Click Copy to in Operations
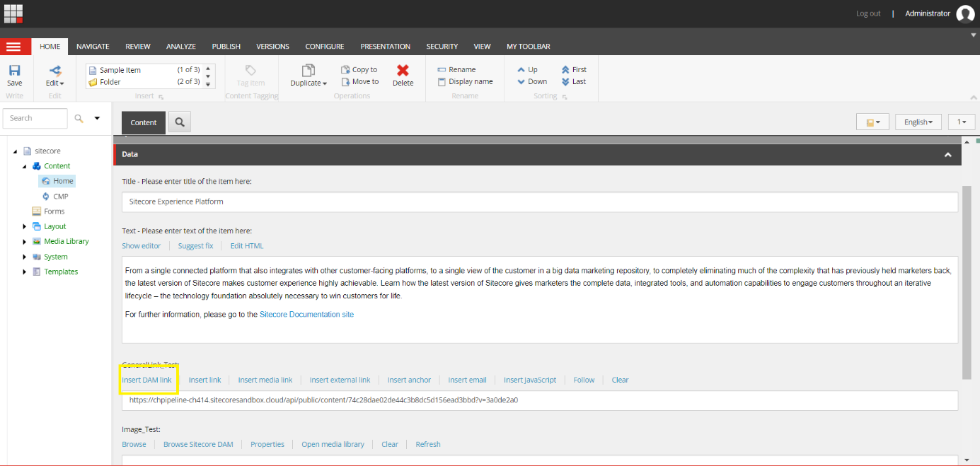The image size is (980, 466). point(359,69)
